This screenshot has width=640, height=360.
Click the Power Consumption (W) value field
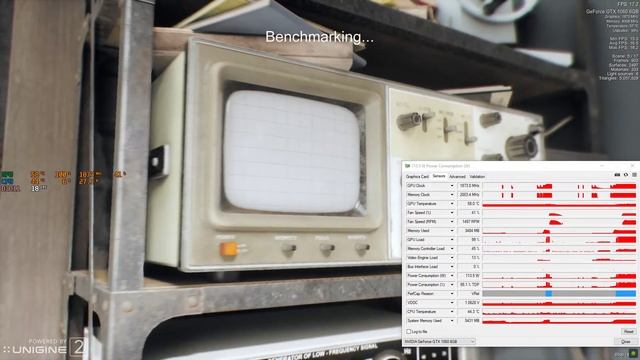(469, 276)
